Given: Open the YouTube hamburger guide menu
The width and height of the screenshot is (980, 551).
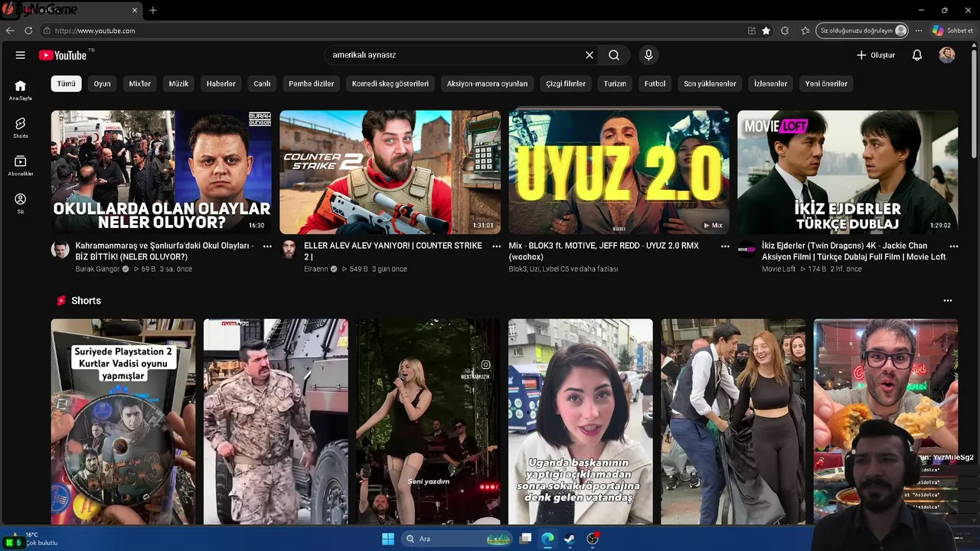Looking at the screenshot, I should [x=21, y=55].
